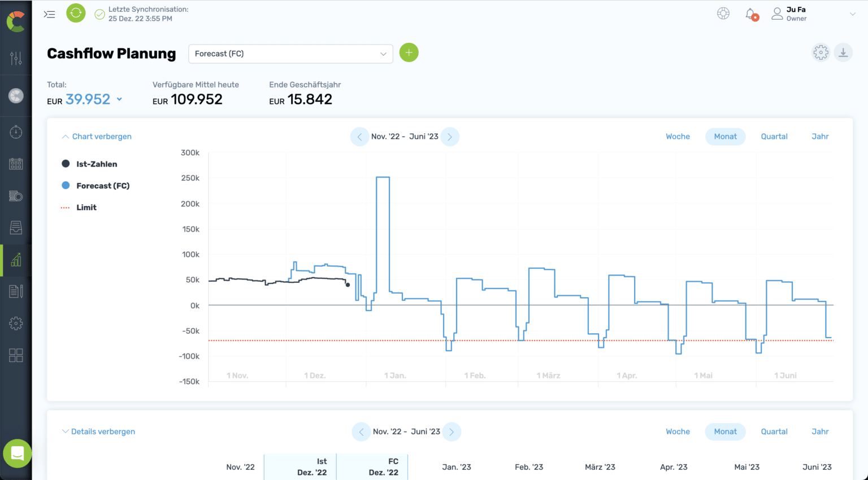Collapse chart via Chart verbergen
This screenshot has width=868, height=480.
pyautogui.click(x=97, y=137)
